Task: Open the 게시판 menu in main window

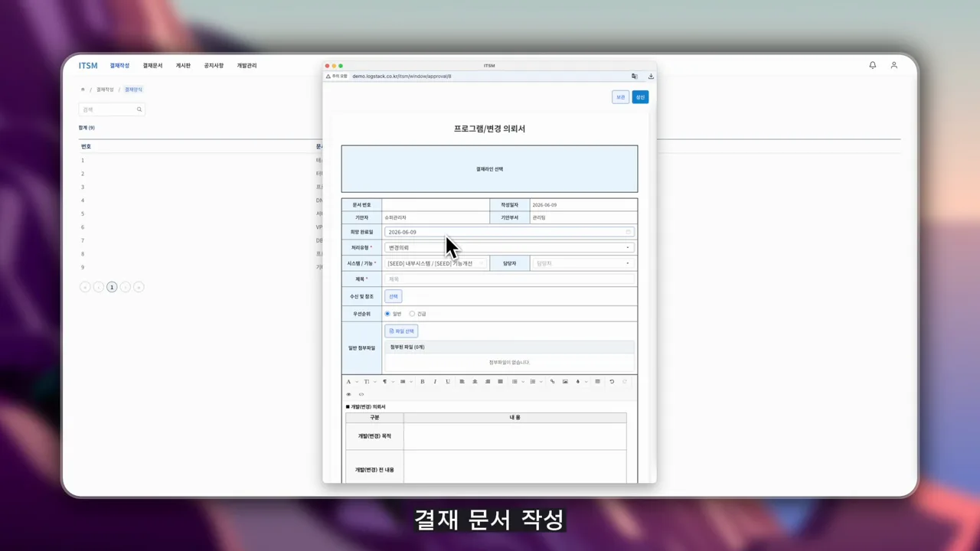Action: 183,66
